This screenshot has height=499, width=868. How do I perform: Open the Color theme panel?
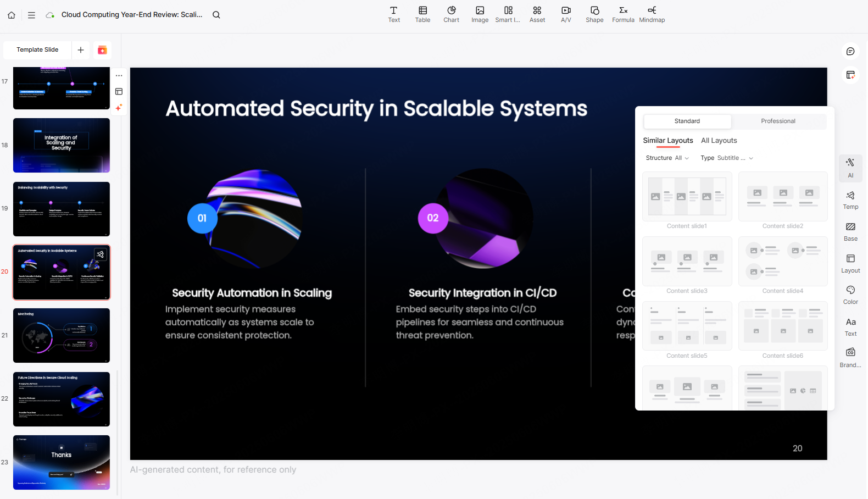pos(850,295)
